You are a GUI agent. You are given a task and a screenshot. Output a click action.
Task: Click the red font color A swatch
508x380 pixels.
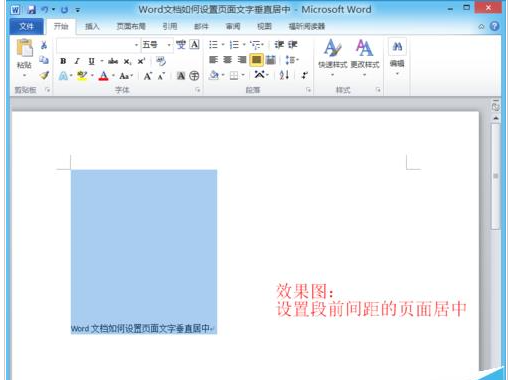[104, 76]
